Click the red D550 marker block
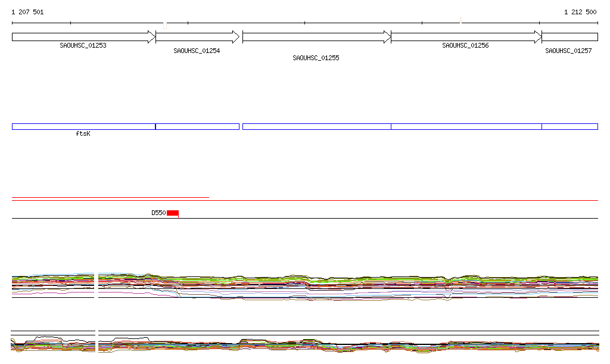The width and height of the screenshot is (610, 364). (x=173, y=213)
